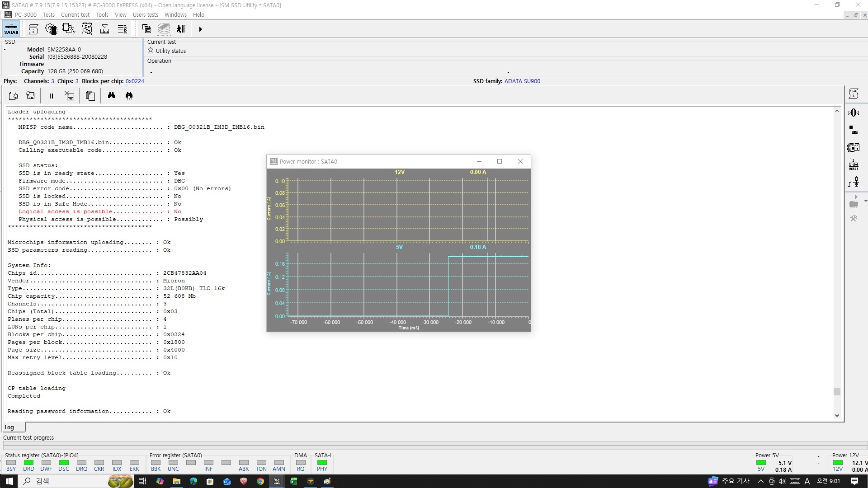The height and width of the screenshot is (488, 868).
Task: Click the grayed chip-run sidebar icon
Action: (x=854, y=202)
